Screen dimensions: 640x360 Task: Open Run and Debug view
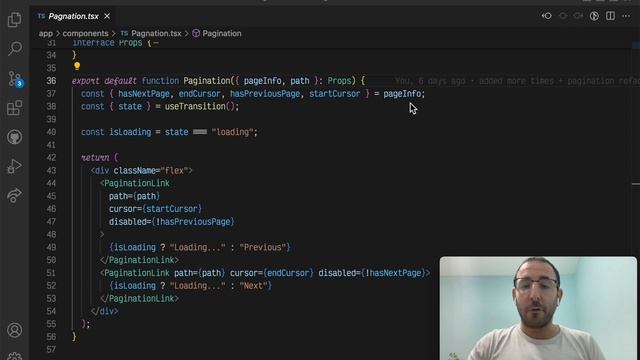pos(14,166)
